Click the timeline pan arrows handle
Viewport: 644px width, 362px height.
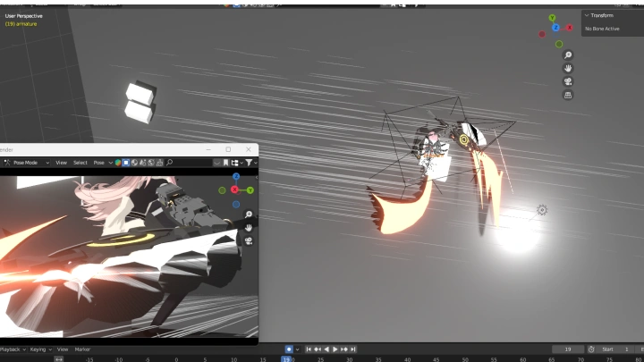tap(59, 359)
